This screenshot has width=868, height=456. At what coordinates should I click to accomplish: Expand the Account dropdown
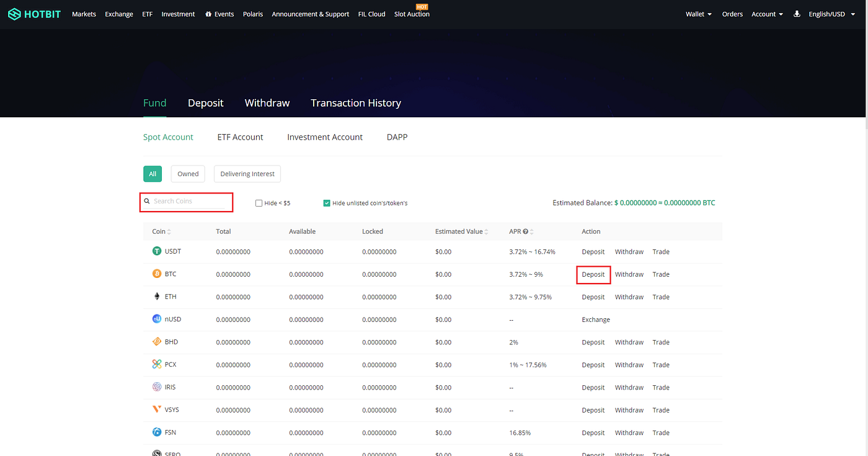768,14
